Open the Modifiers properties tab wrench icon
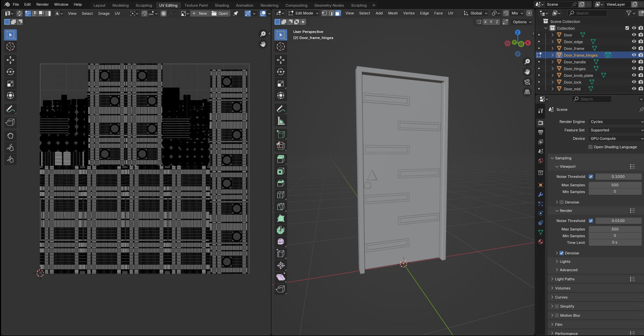644x336 pixels. (541, 194)
